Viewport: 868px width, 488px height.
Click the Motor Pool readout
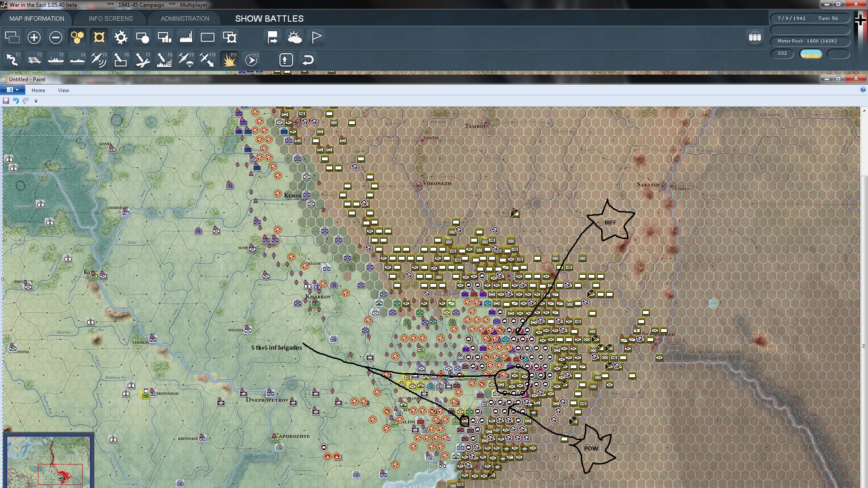pos(810,41)
